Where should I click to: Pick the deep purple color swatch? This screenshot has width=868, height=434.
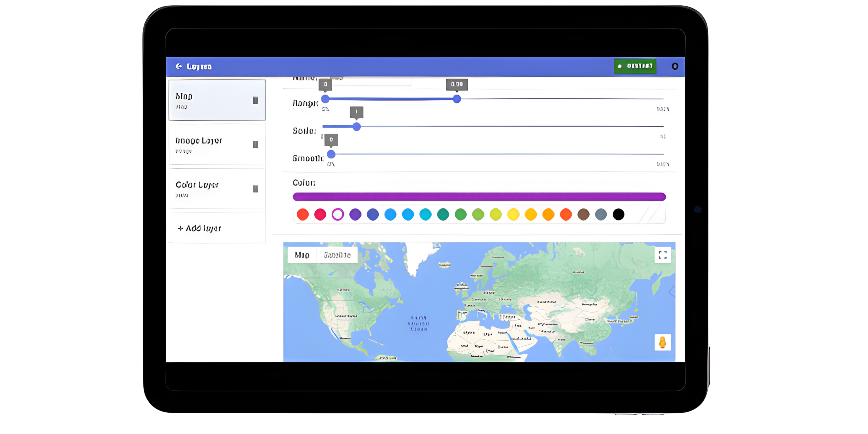coord(355,214)
